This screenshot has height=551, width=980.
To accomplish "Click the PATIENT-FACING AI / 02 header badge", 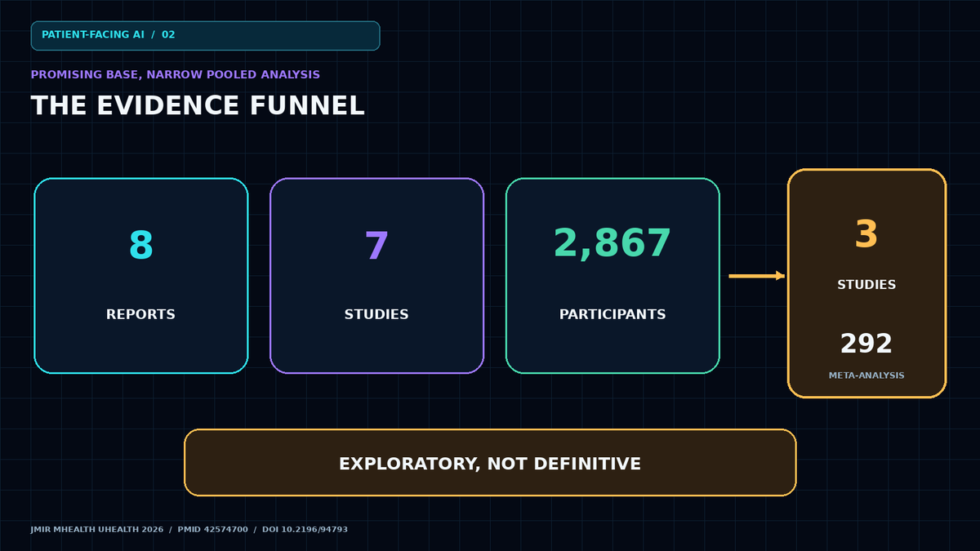I will (205, 35).
